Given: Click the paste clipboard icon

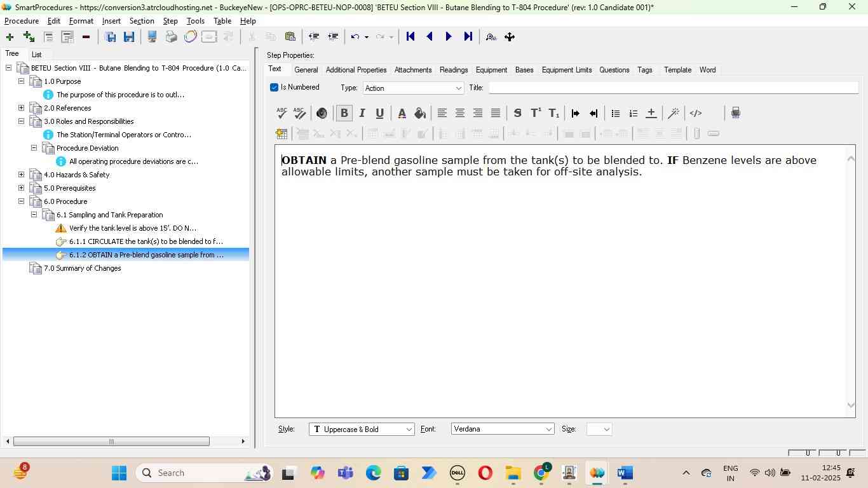Looking at the screenshot, I should [290, 37].
